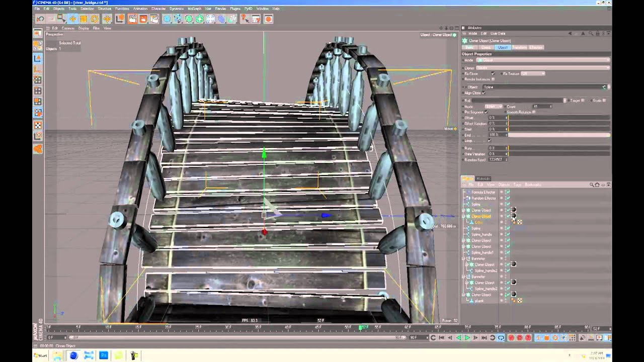The width and height of the screenshot is (644, 362).
Task: Click the question-mark help cursor icon
Action: tap(245, 19)
